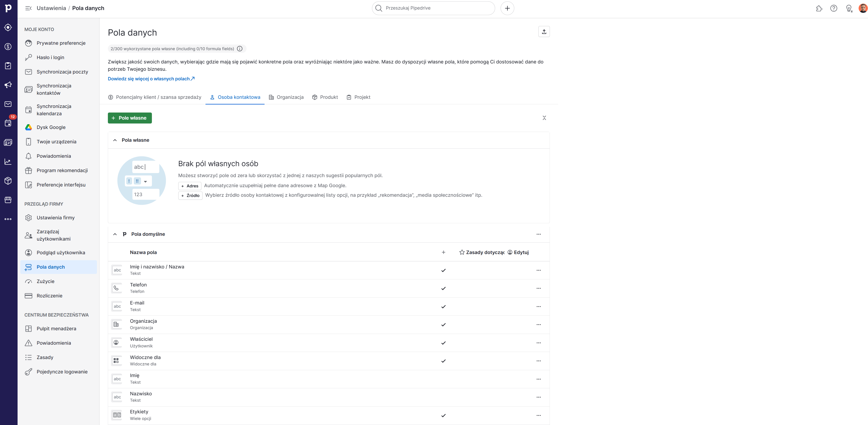Collapse the Pola domyślne section
868x425 pixels.
[115, 234]
